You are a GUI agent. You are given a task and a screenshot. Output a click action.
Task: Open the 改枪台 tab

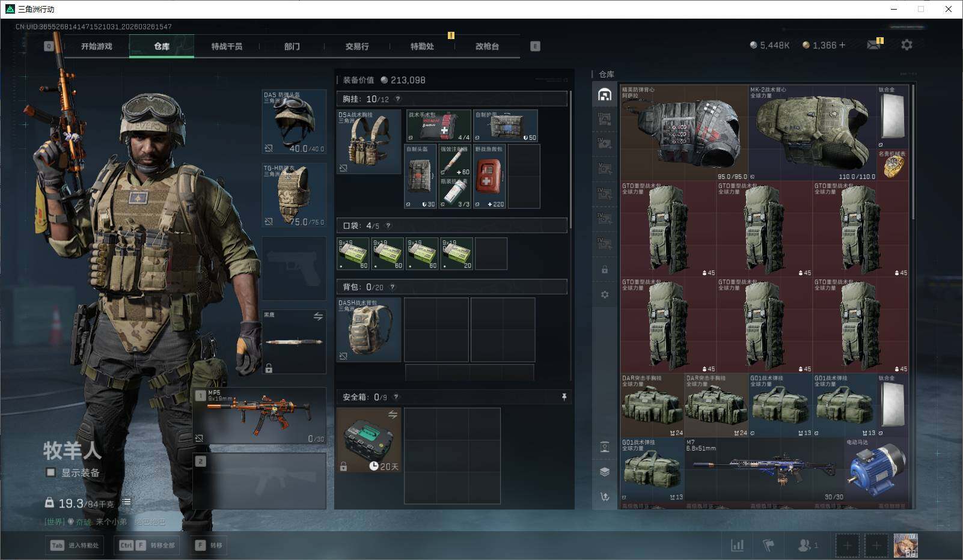click(487, 46)
